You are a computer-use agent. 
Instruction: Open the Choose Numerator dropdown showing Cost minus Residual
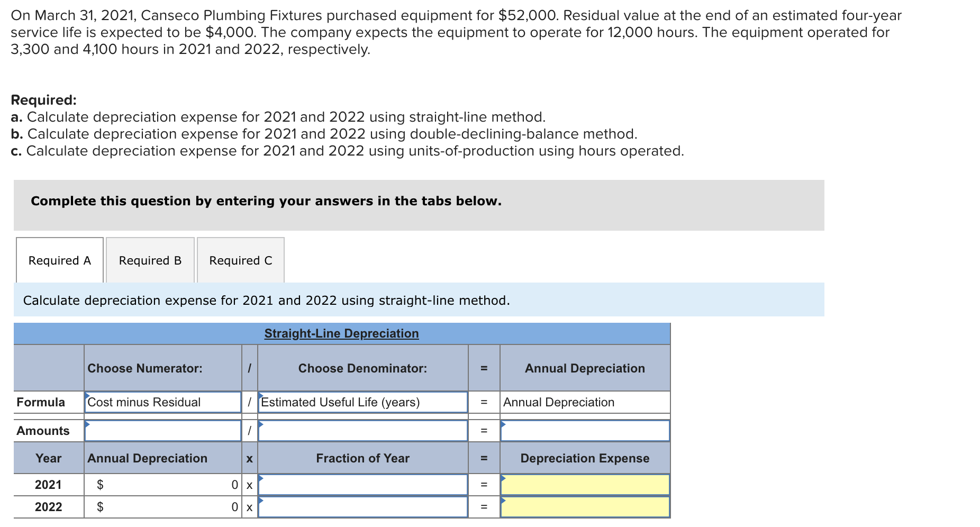click(x=162, y=402)
